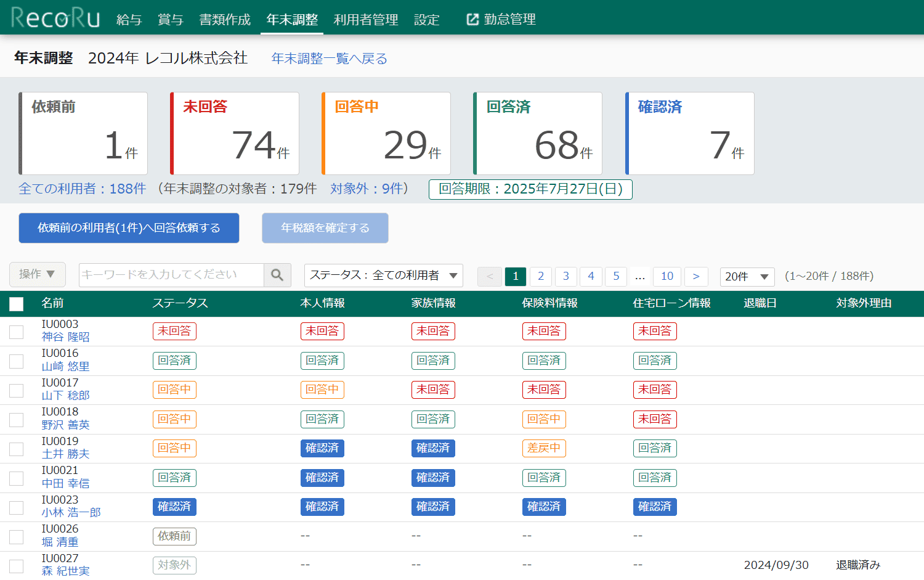Toggle the select-all header checkbox
The width and height of the screenshot is (924, 580).
17,304
